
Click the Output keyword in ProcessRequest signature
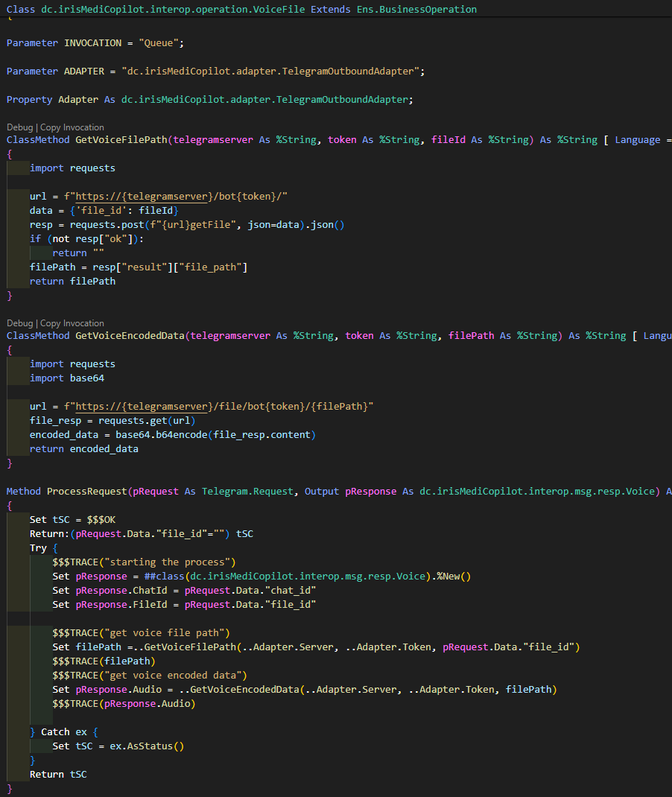pyautogui.click(x=322, y=492)
